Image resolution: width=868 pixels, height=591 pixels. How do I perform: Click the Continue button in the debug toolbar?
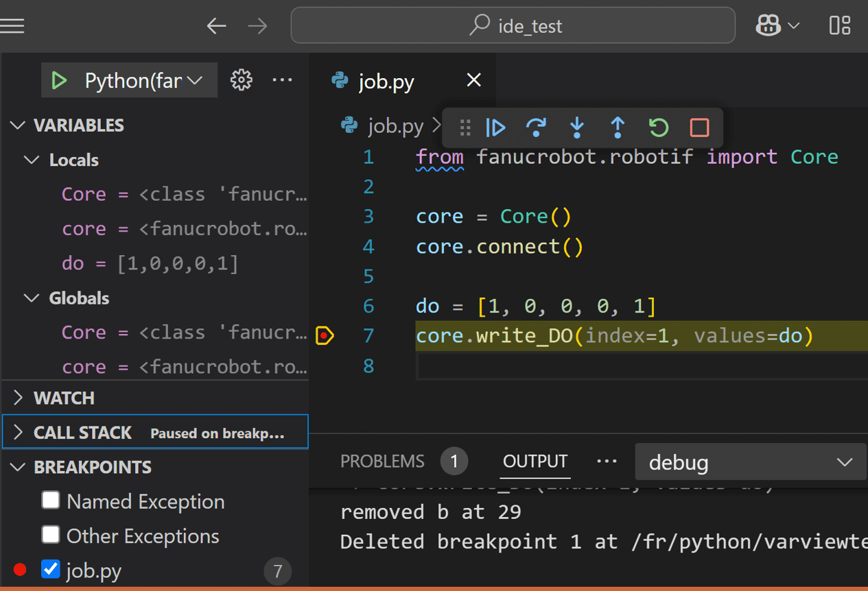495,128
